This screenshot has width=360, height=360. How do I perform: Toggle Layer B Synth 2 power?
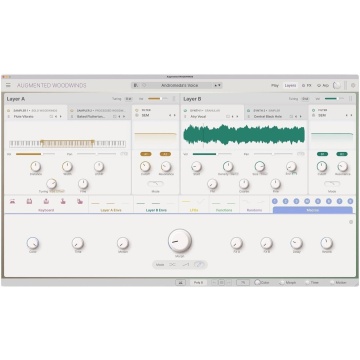248,110
